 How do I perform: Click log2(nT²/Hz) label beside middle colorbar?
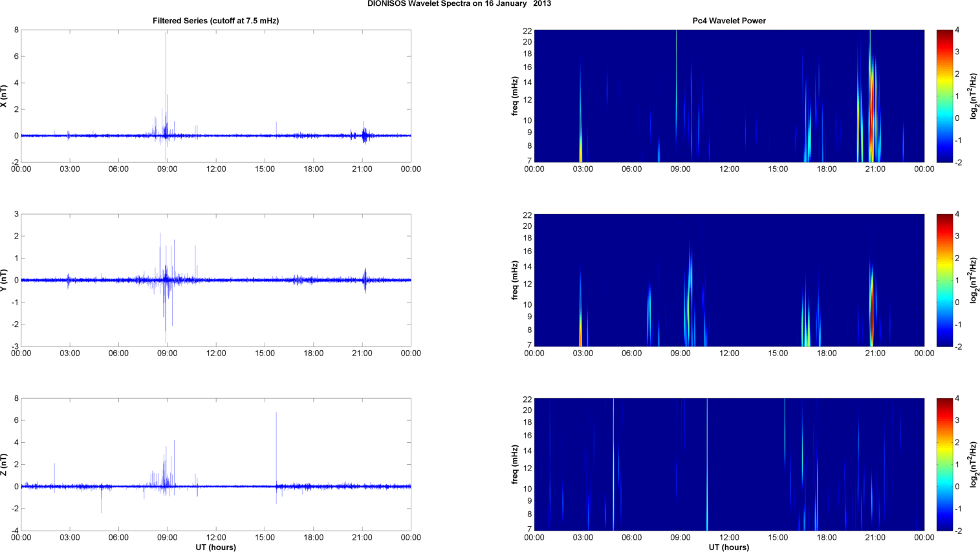point(973,281)
